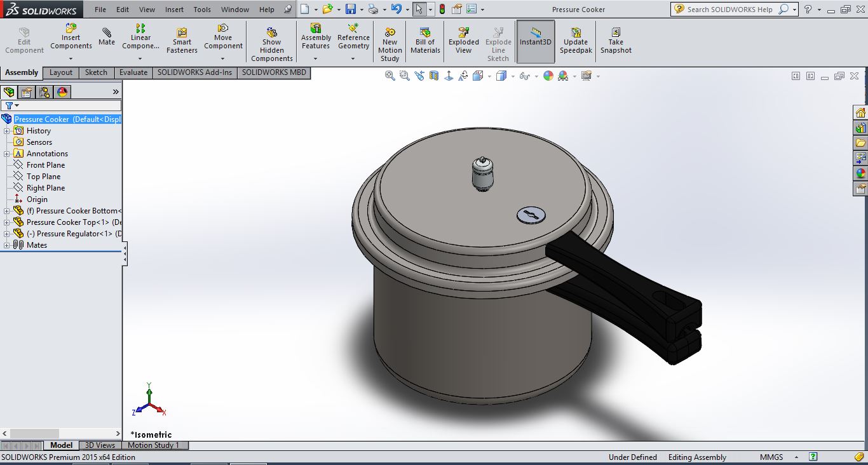Expand Pressure Cooker Top component node
Image resolution: width=868 pixels, height=465 pixels.
pyautogui.click(x=7, y=222)
